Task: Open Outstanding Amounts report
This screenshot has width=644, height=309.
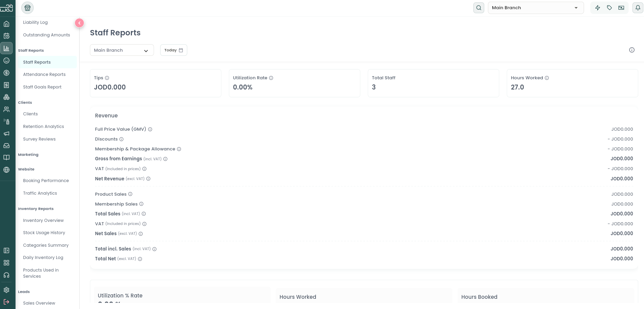Action: point(47,35)
